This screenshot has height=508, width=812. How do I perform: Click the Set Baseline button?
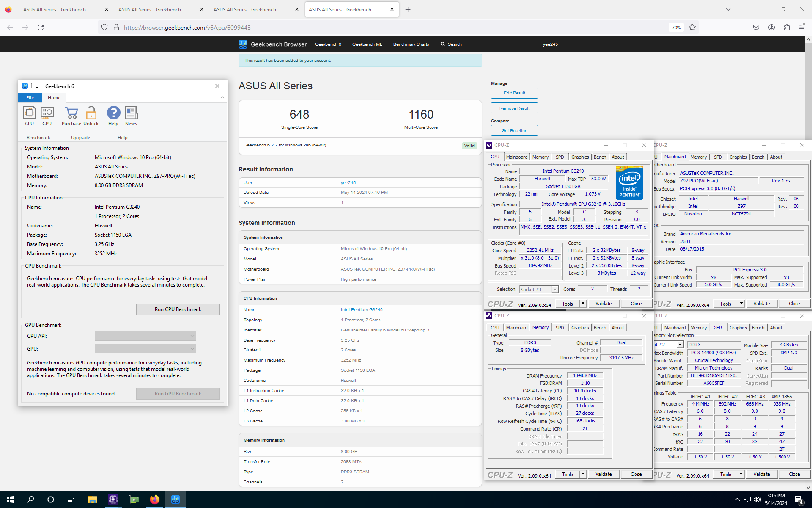point(514,131)
